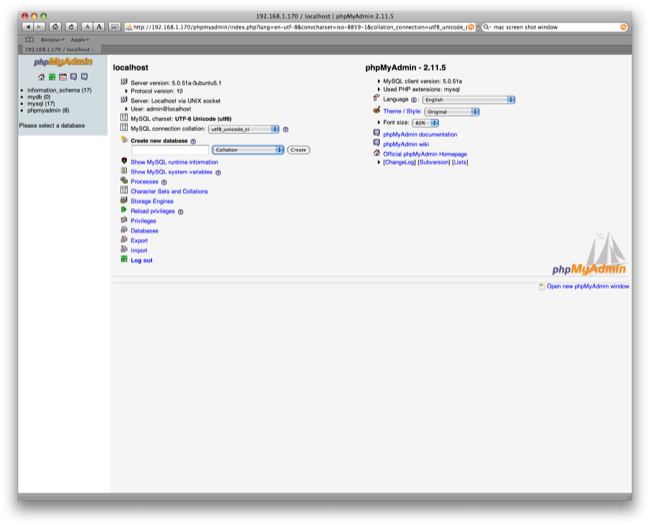Click Open new phpMyAdmin window link
Screen dimensions: 650x525
pos(588,287)
